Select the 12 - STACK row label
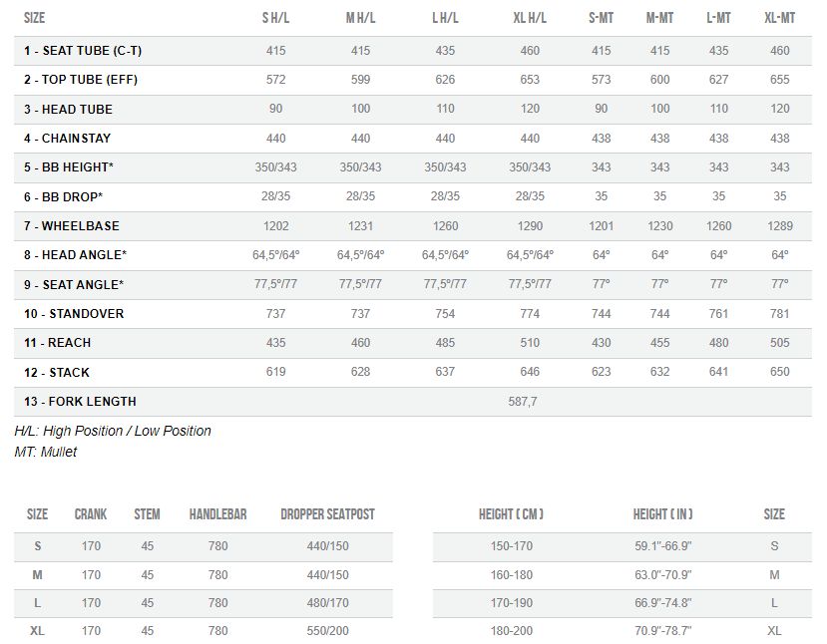827x644 pixels. point(57,373)
